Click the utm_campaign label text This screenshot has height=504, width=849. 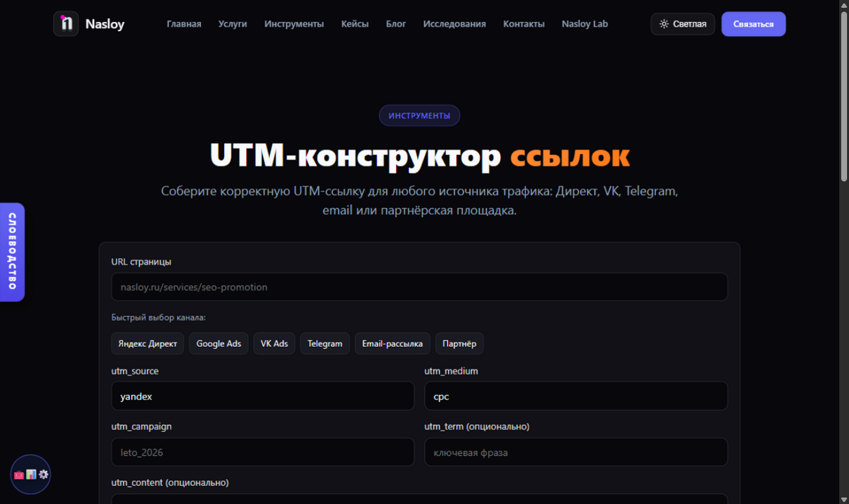(141, 426)
